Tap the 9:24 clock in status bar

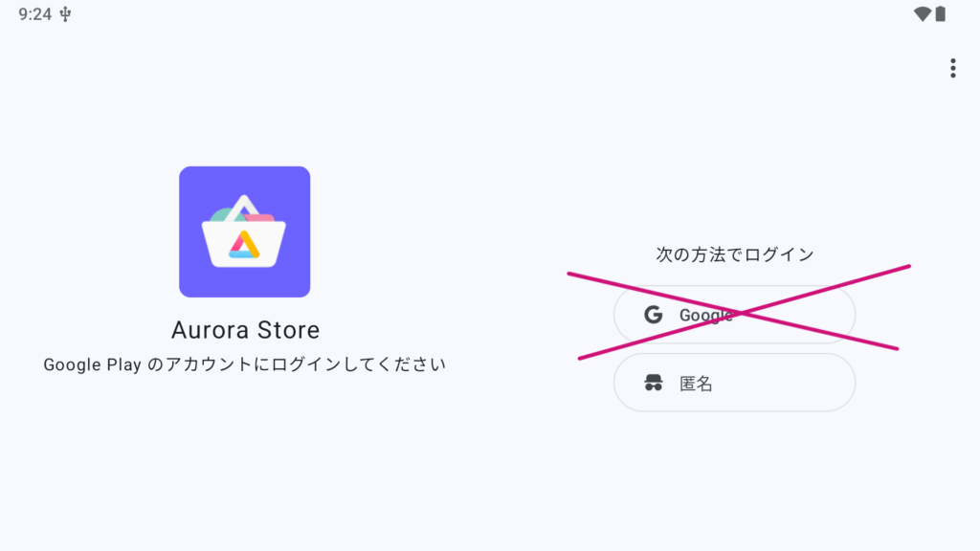35,14
